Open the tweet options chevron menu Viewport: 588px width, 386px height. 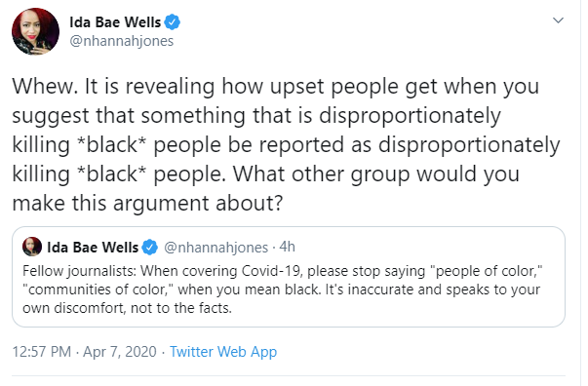point(558,20)
